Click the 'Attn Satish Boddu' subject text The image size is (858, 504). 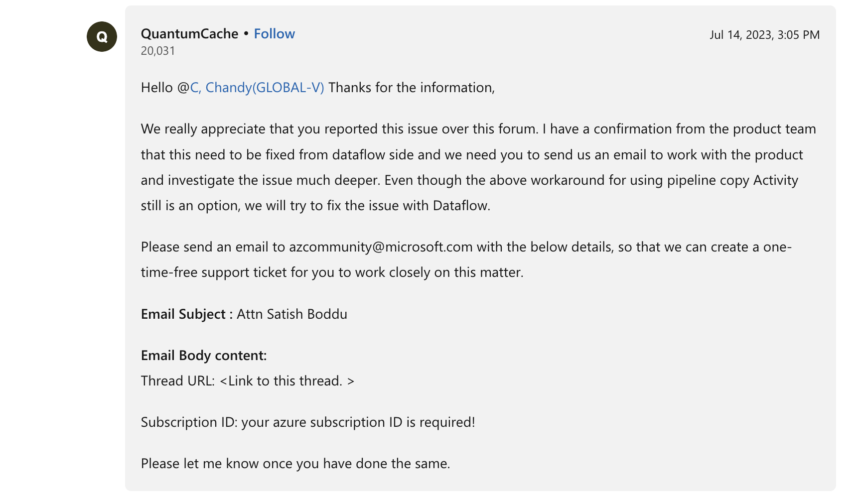[292, 314]
